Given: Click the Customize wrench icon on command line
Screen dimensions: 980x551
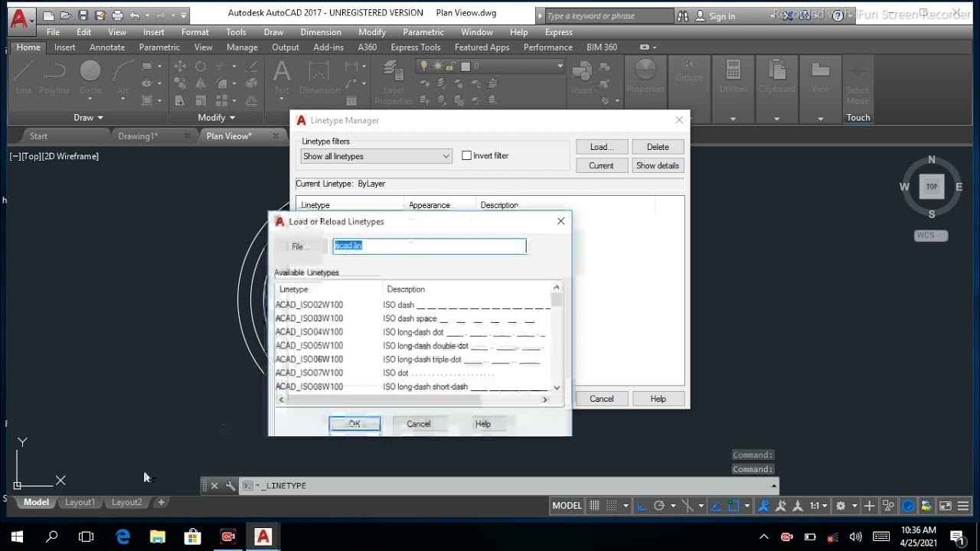Looking at the screenshot, I should [x=230, y=486].
